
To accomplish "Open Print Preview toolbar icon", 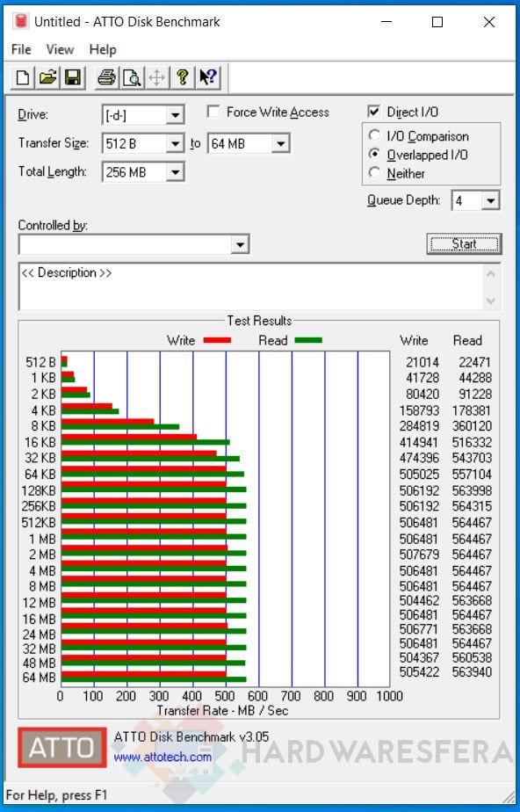I will [132, 77].
